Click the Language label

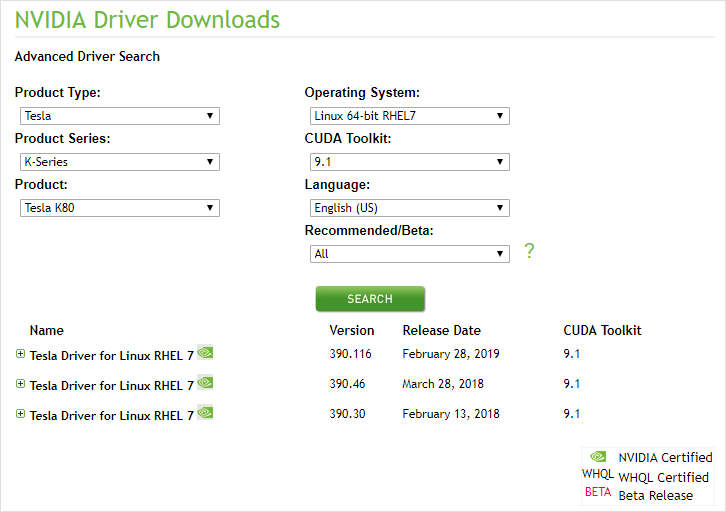point(337,185)
